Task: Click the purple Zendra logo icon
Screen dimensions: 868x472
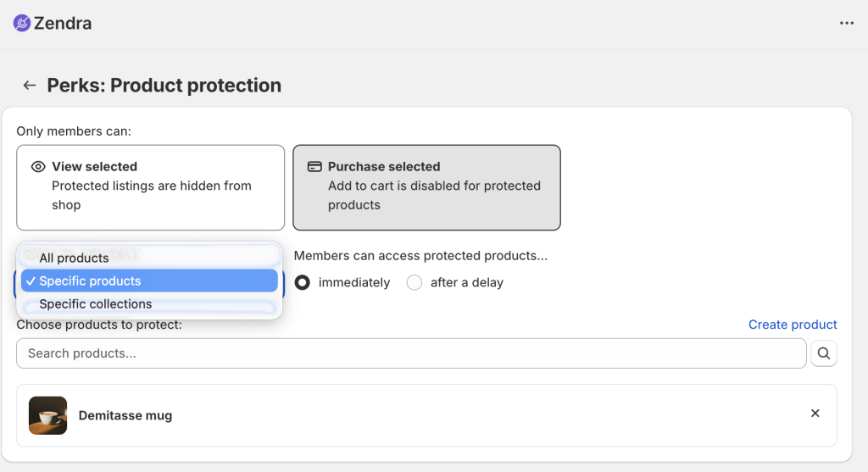Action: (x=21, y=23)
